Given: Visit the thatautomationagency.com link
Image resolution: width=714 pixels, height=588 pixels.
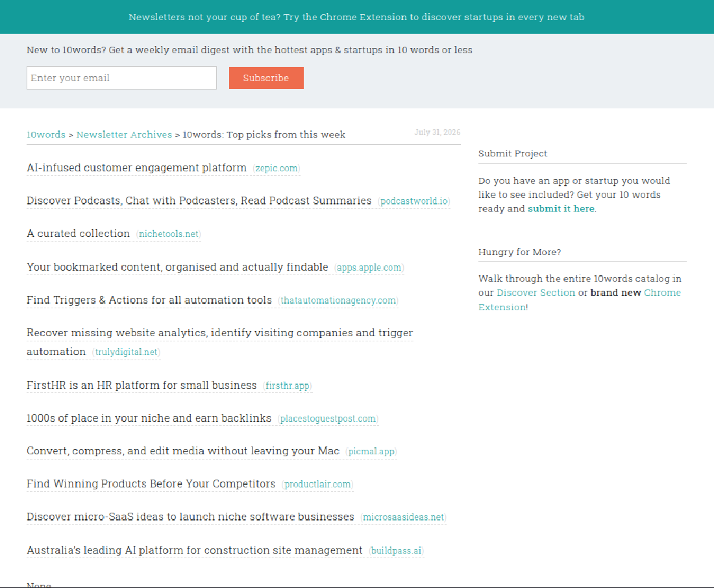Looking at the screenshot, I should [338, 300].
